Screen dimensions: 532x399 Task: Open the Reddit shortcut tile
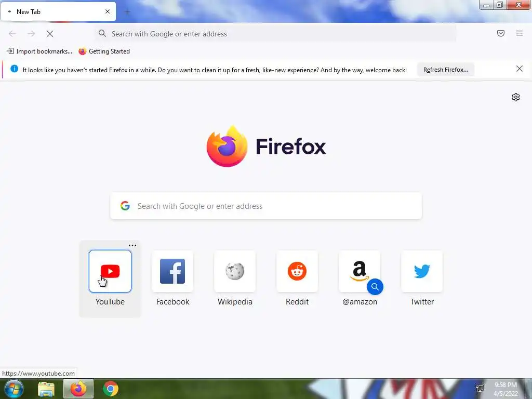(x=297, y=271)
